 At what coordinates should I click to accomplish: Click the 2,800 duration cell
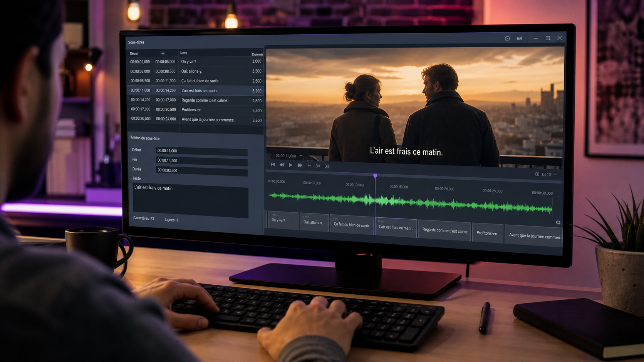click(257, 101)
